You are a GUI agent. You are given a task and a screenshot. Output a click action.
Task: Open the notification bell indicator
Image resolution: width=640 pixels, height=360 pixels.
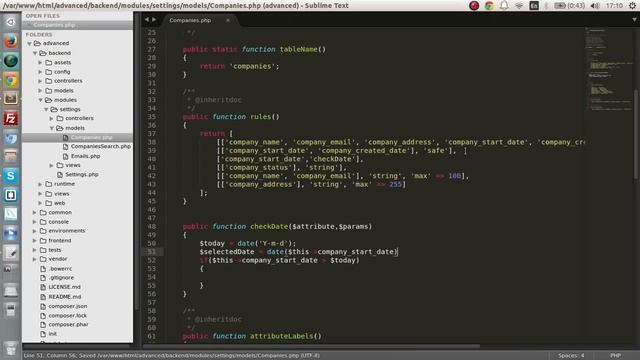click(x=504, y=5)
